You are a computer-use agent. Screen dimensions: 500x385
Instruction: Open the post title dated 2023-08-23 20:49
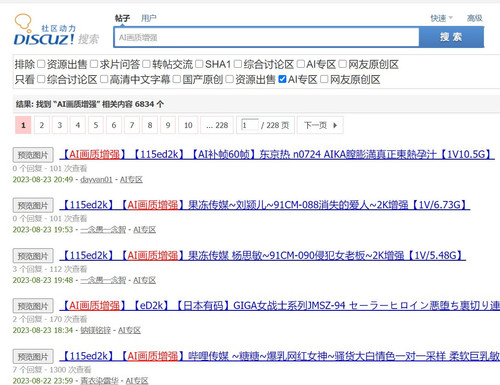(x=277, y=154)
